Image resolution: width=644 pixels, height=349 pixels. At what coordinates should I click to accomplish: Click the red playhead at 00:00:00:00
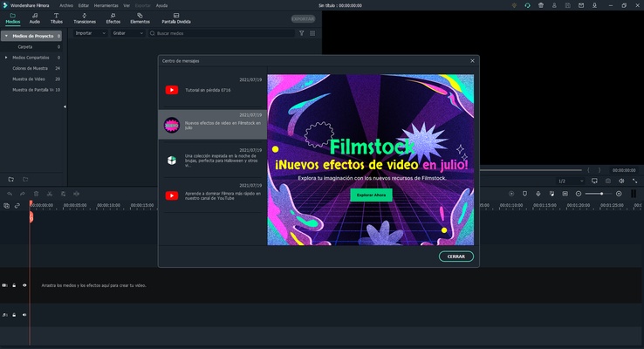tap(31, 204)
